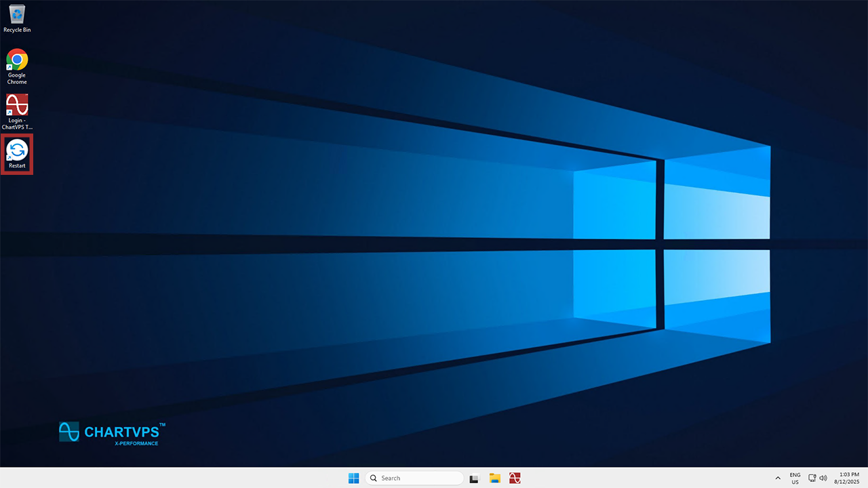Select the Recycle Bin desktop icon
Viewport: 868px width, 488px height.
(x=17, y=14)
